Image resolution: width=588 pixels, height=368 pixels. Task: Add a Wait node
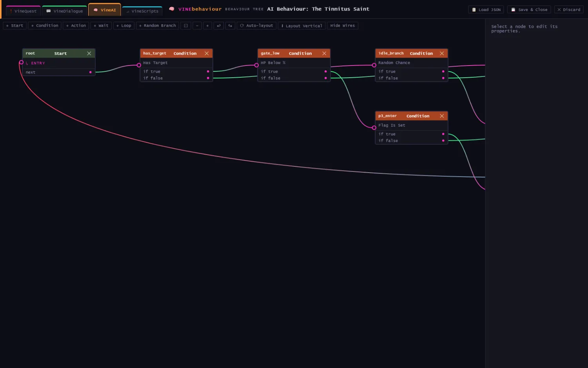pos(101,26)
